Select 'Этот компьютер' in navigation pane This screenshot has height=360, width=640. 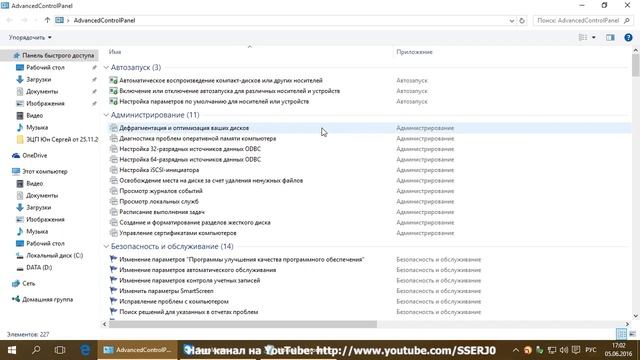[44, 171]
